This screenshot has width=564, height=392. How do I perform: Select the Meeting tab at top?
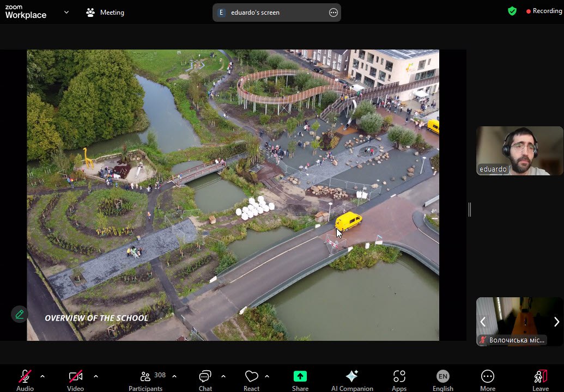pos(106,12)
